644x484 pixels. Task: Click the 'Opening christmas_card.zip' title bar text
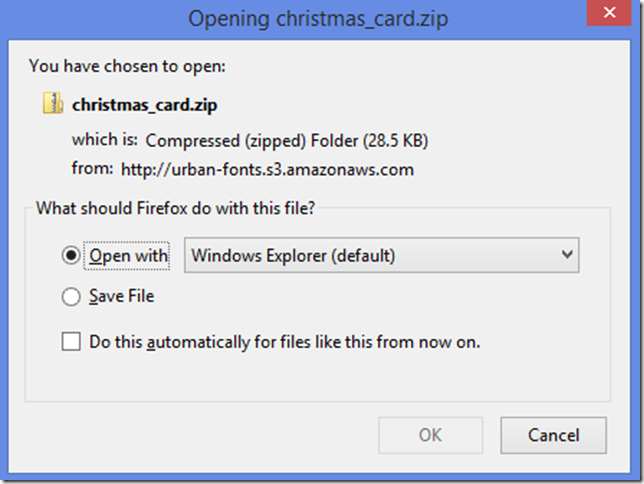(x=318, y=19)
